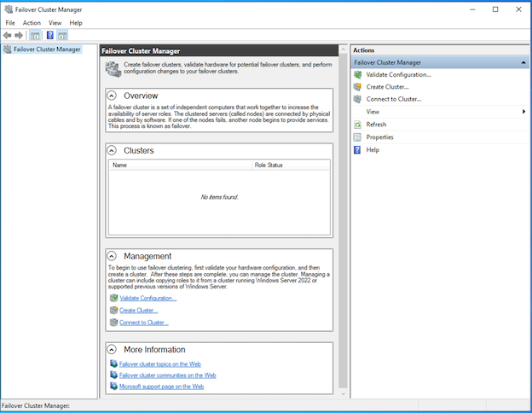The image size is (532, 413).
Task: Click globe icon beside Failover cluster communities link
Action: [113, 375]
